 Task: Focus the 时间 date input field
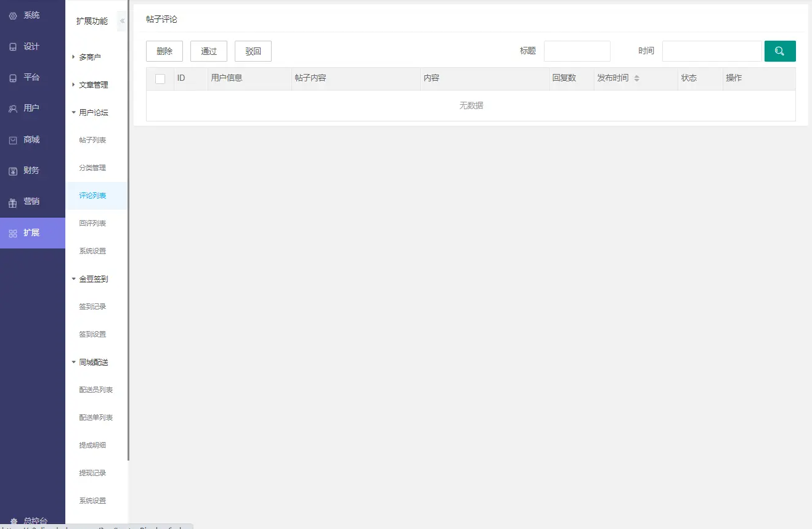point(712,51)
